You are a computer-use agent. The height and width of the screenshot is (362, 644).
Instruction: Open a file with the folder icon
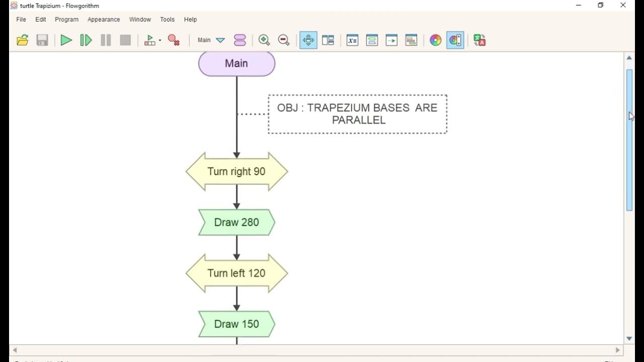[23, 40]
